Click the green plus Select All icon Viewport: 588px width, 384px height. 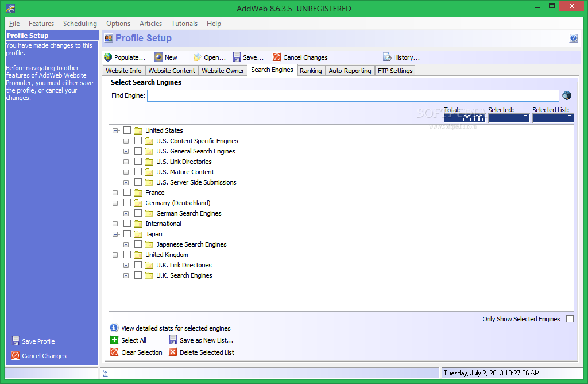[x=114, y=340]
